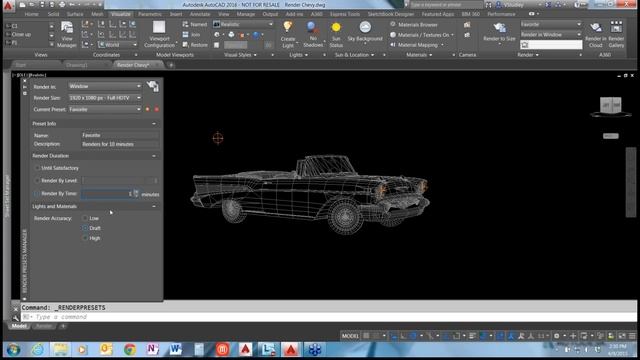Open the Render Size dropdown

pyautogui.click(x=105, y=98)
